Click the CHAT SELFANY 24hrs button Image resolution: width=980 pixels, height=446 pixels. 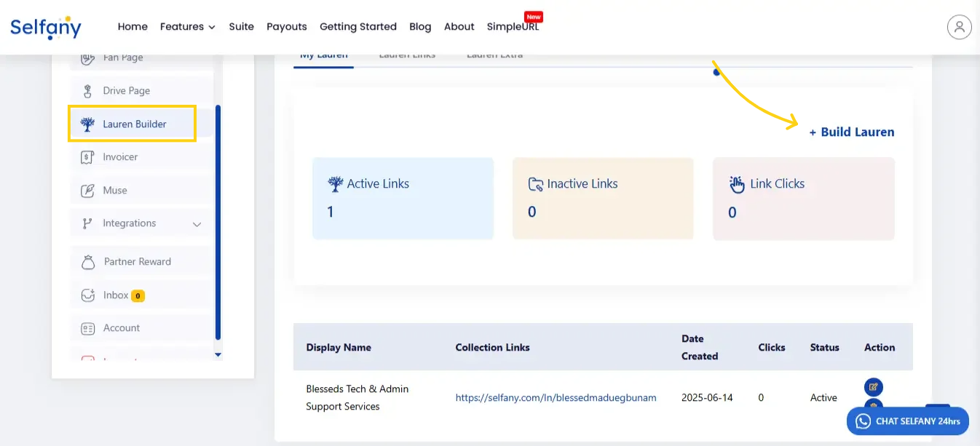click(x=908, y=421)
